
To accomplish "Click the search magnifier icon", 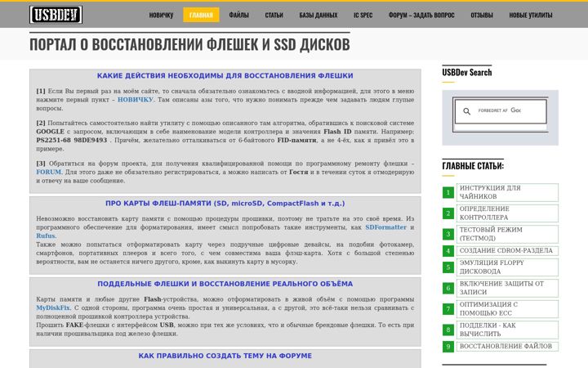I will tap(466, 111).
